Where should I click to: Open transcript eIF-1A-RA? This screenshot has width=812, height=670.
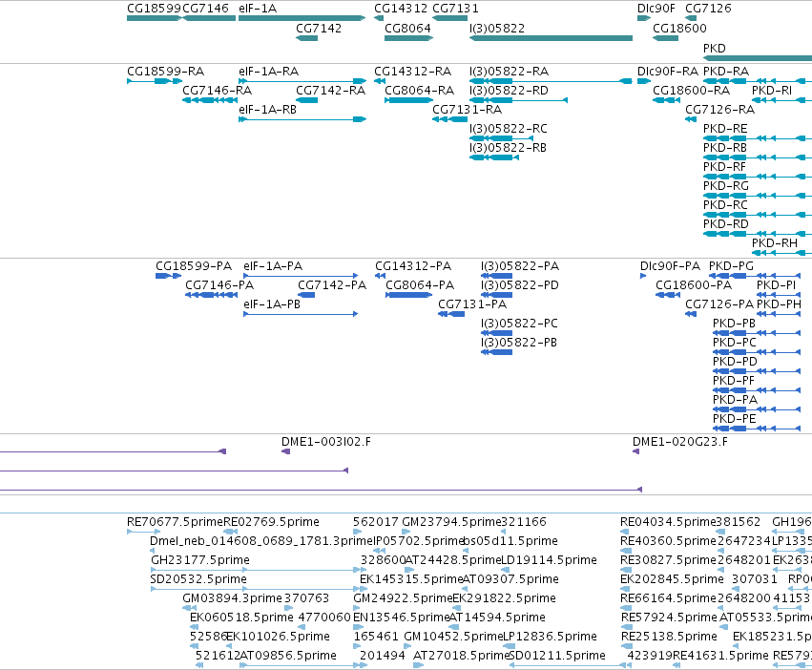[269, 72]
